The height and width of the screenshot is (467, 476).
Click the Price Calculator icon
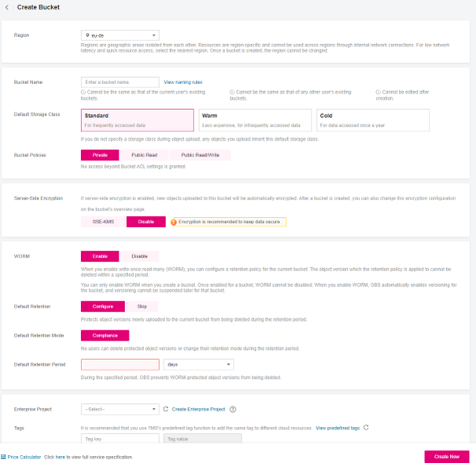coord(4,457)
